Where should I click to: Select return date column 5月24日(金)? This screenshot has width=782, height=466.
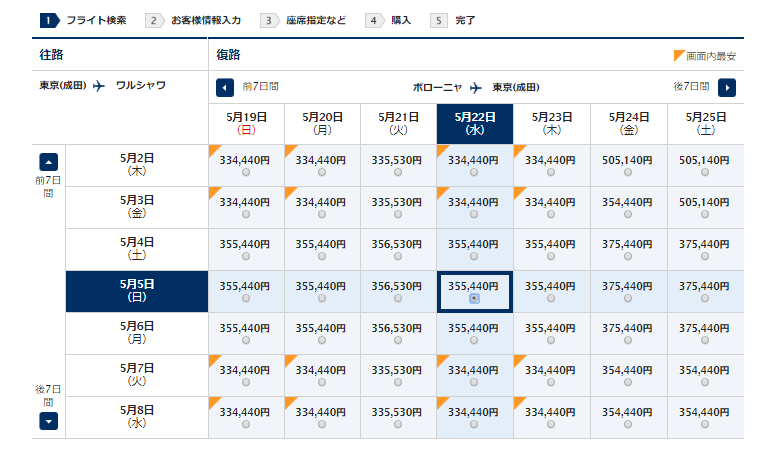[x=629, y=124]
